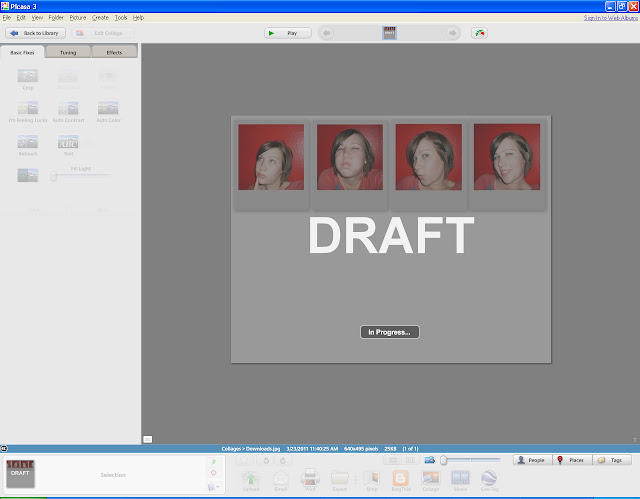Click the Upload icon in bottom toolbar

point(253,479)
